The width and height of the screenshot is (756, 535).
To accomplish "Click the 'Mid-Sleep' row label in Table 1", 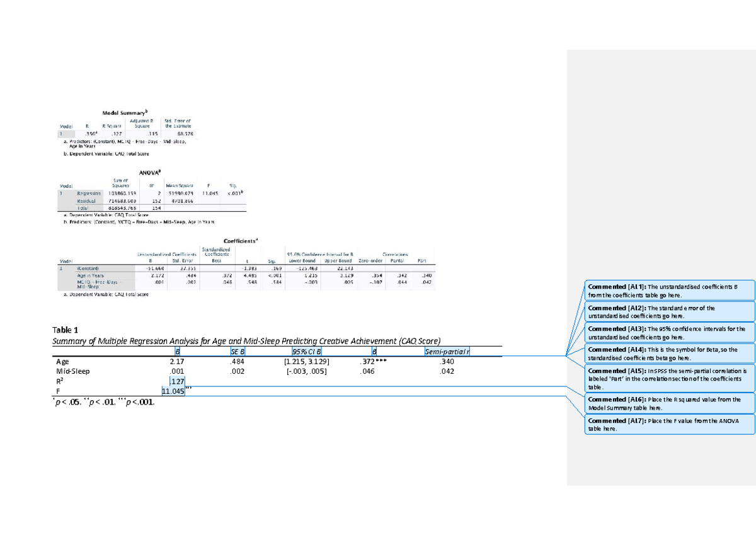I will pos(73,371).
